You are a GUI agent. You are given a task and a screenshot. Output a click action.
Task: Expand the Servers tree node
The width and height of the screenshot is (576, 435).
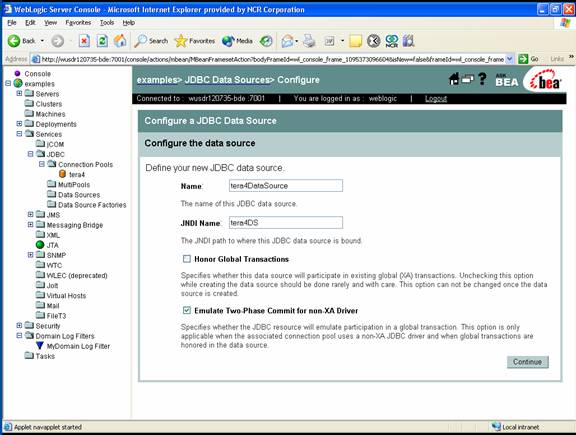click(19, 93)
